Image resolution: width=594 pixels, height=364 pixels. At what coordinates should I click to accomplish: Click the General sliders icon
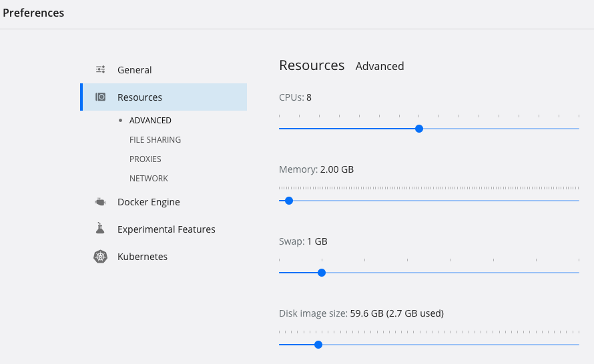100,69
